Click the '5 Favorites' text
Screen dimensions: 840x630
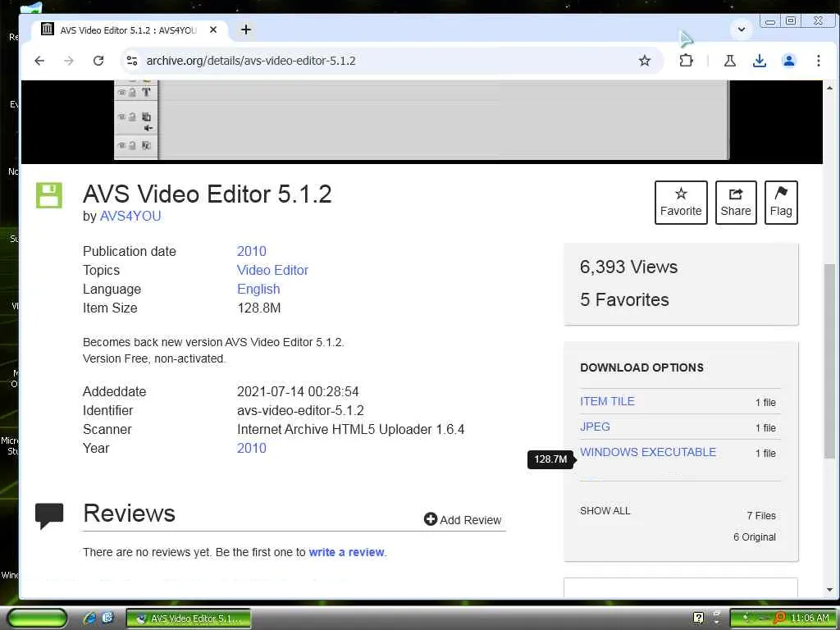tap(624, 300)
